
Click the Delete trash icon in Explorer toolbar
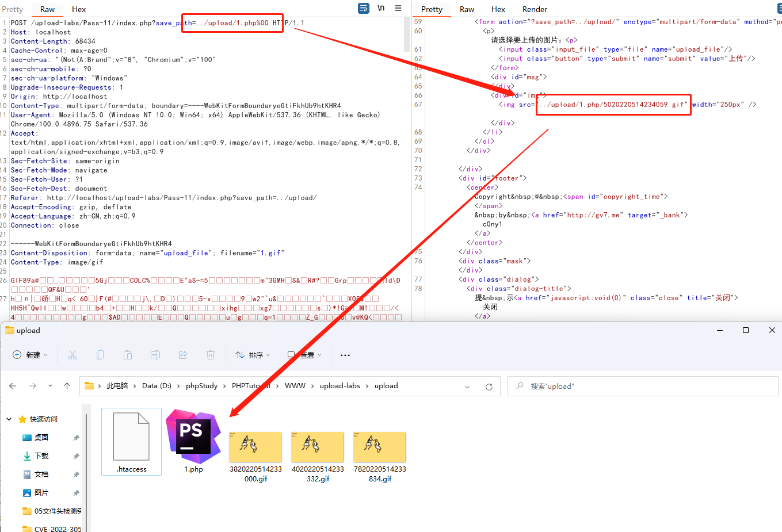pos(211,355)
